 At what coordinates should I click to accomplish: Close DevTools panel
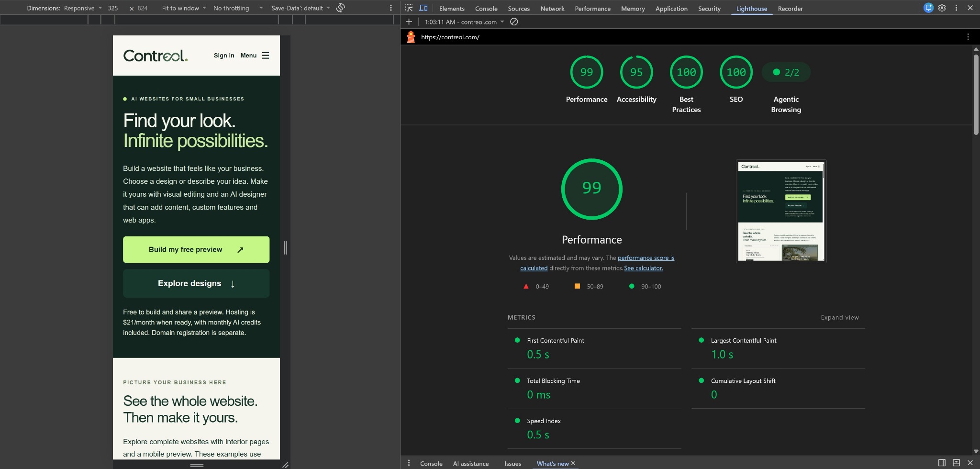(970, 8)
